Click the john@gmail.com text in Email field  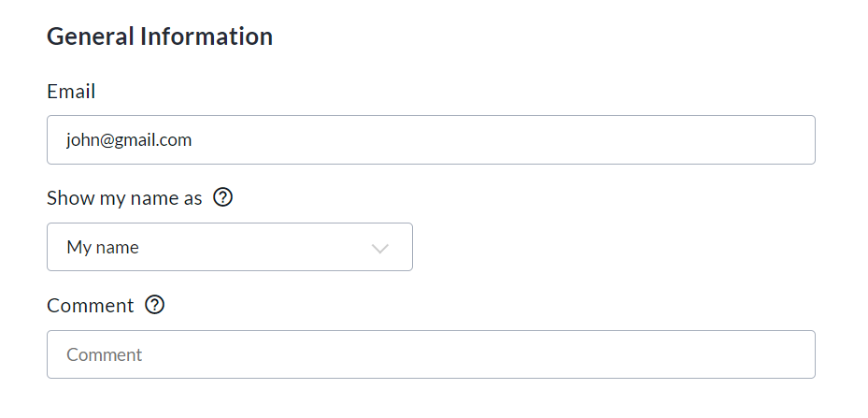point(129,140)
